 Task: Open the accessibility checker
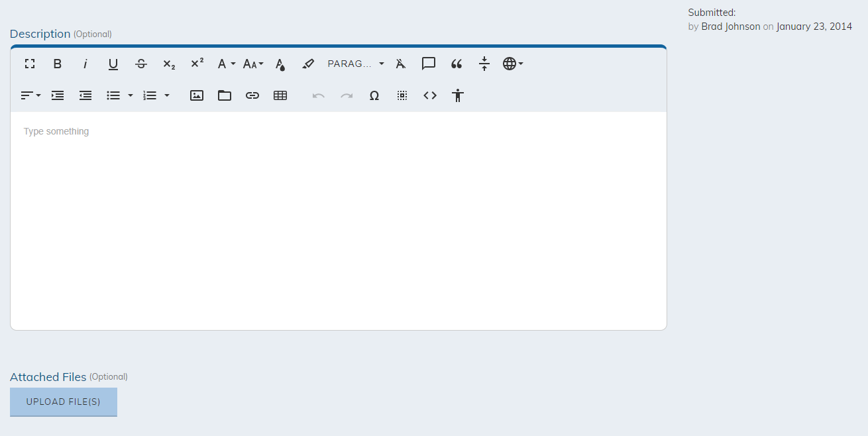[x=458, y=95]
